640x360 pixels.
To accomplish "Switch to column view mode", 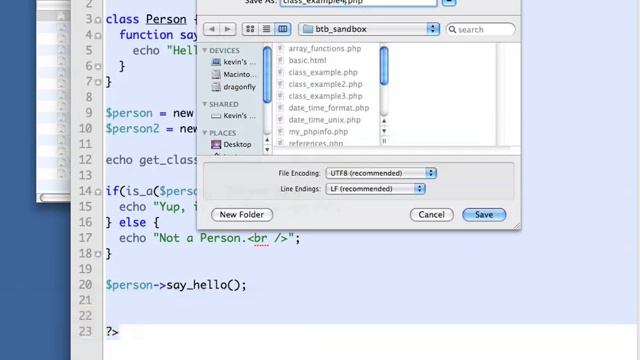I will (282, 29).
